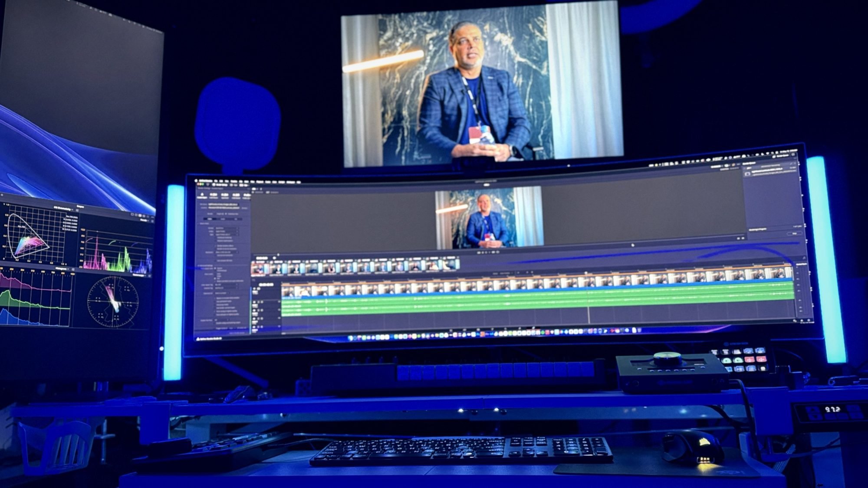This screenshot has width=868, height=488.
Task: Open the Resolution dropdown in Render Settings
Action: pyautogui.click(x=227, y=252)
